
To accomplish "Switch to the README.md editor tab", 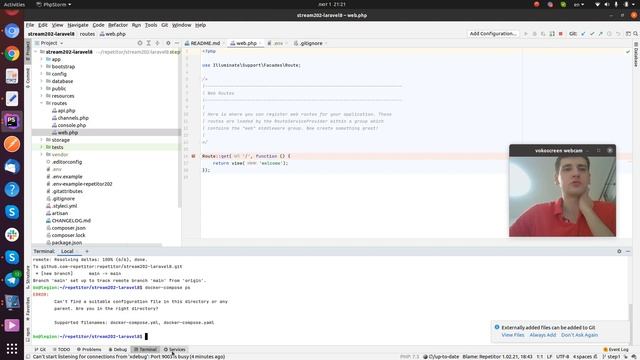I will click(205, 43).
